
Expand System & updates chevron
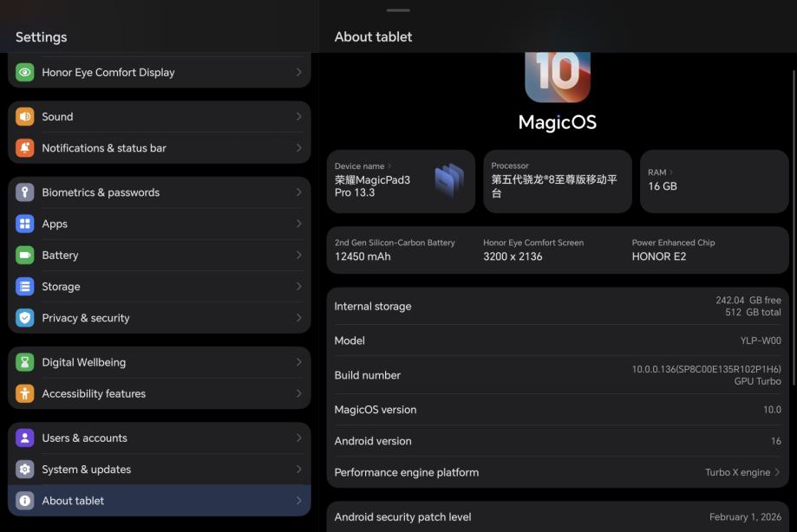point(299,470)
